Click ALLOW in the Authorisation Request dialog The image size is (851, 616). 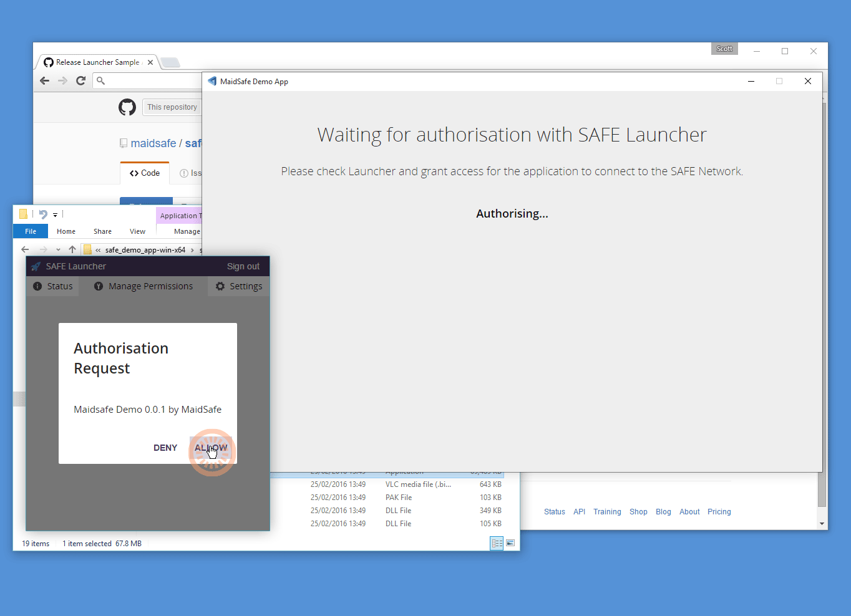coord(211,448)
